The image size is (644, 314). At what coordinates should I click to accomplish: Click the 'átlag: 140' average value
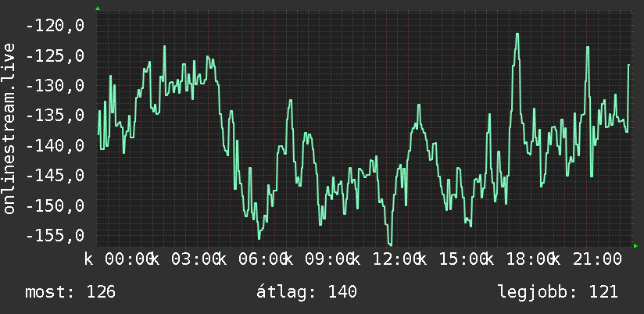307,292
